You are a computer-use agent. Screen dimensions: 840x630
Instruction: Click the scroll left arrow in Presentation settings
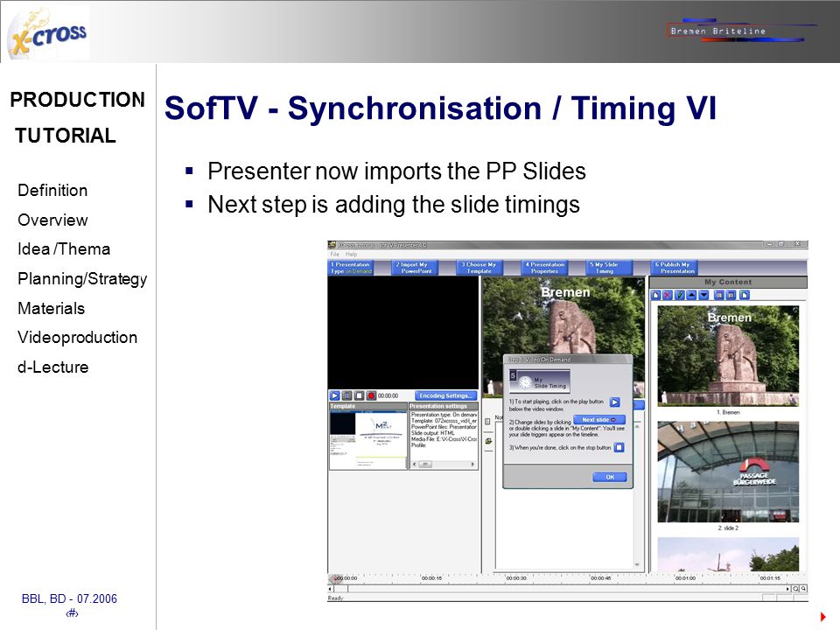(x=414, y=465)
